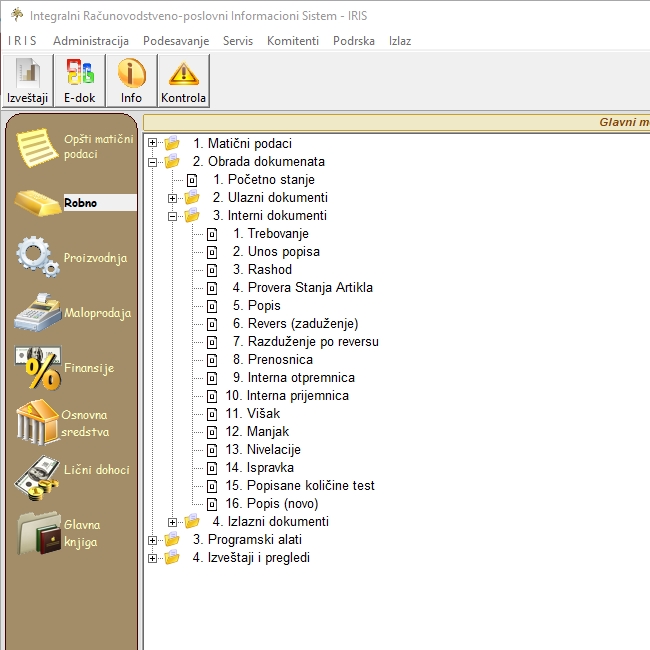The width and height of the screenshot is (650, 650).
Task: Collapse the Interni dokumenti tree node
Action: click(172, 216)
